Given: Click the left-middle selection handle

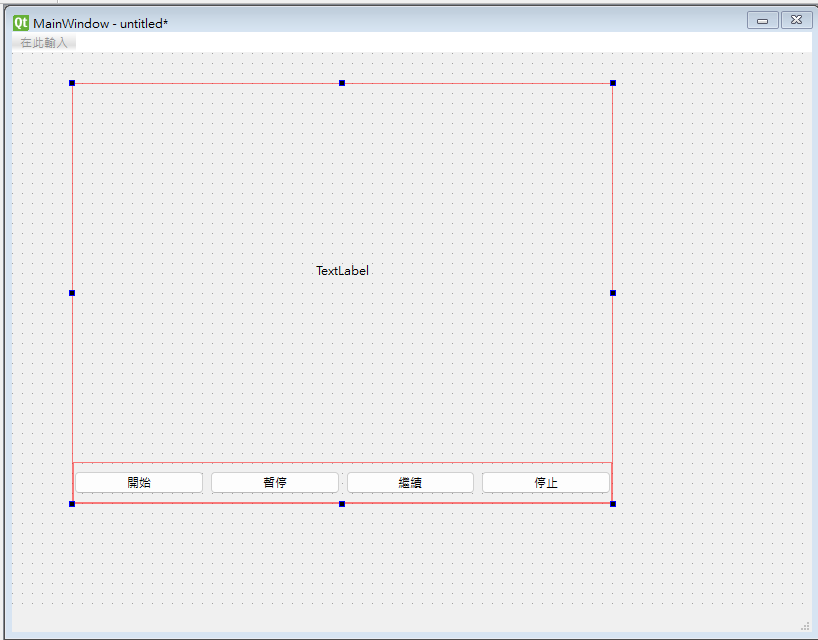Looking at the screenshot, I should 72,293.
